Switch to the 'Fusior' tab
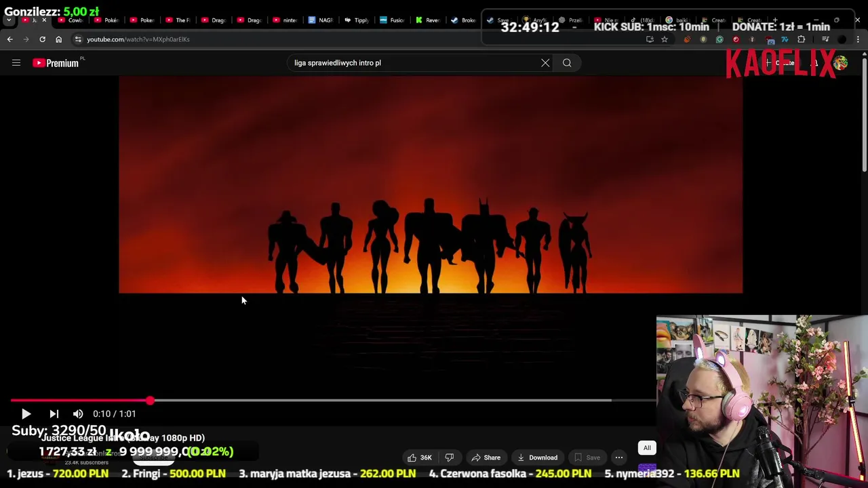Viewport: 868px width, 488px height. pyautogui.click(x=392, y=20)
